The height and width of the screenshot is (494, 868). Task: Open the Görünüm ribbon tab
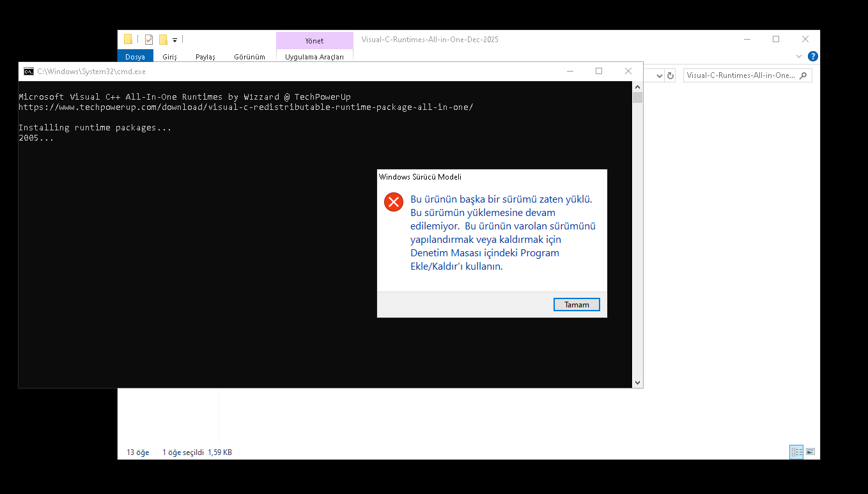(249, 57)
